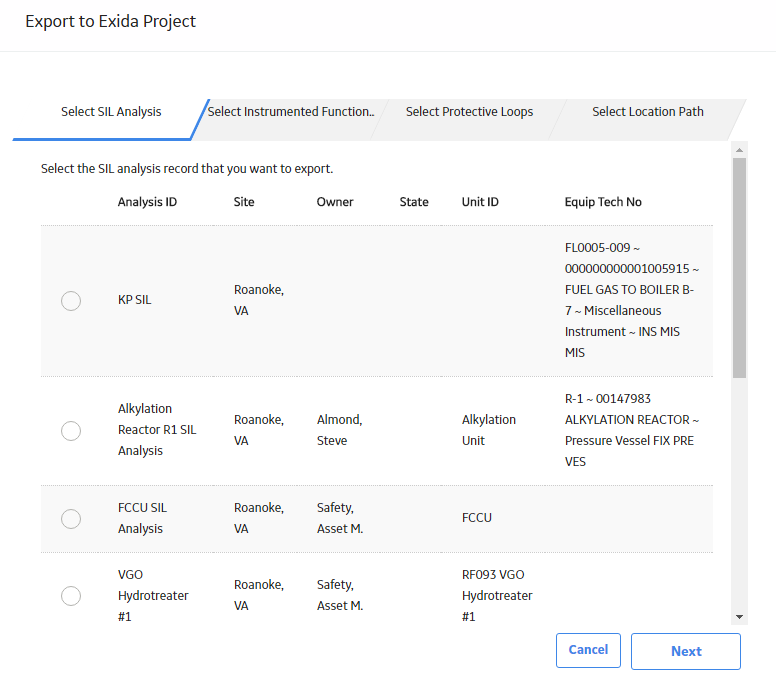Click 'Alkylation Reactor R1 SIL Analysis' cell
776x685 pixels.
coord(157,430)
